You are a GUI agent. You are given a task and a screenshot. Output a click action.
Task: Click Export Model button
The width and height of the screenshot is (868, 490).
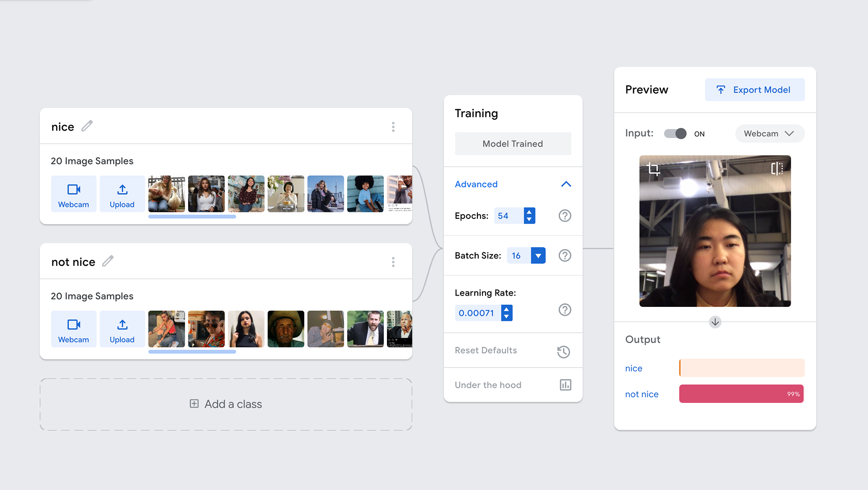(755, 90)
